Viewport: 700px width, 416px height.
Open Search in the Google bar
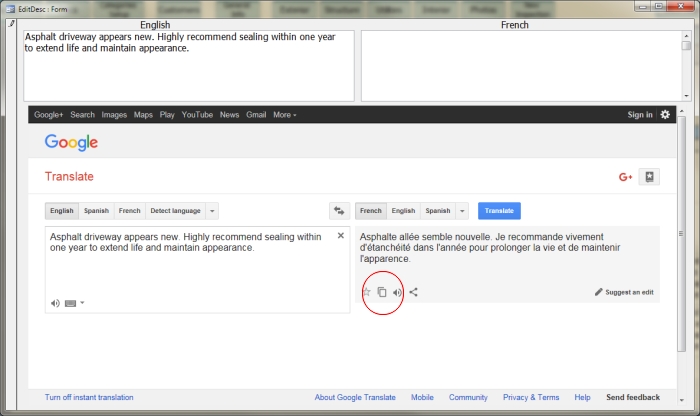click(x=83, y=115)
